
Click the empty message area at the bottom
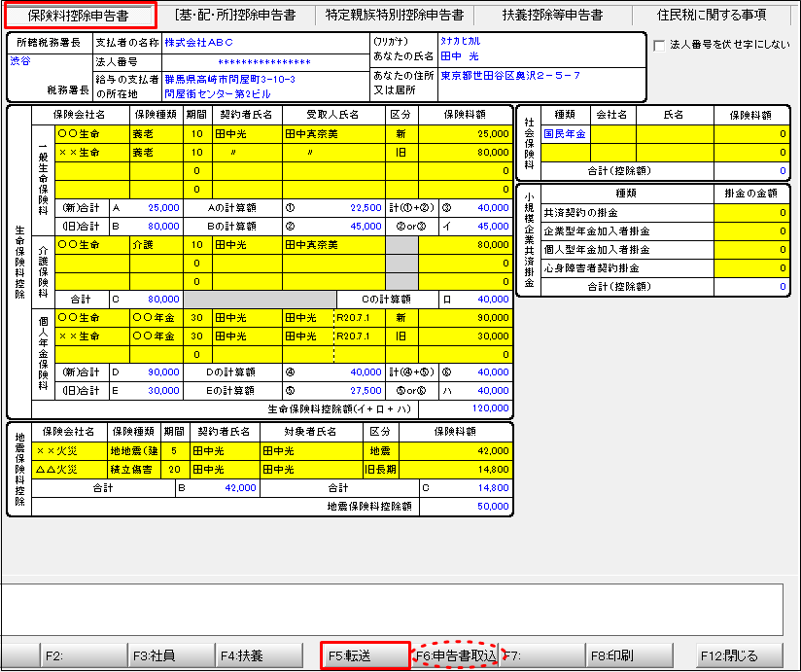[x=392, y=609]
